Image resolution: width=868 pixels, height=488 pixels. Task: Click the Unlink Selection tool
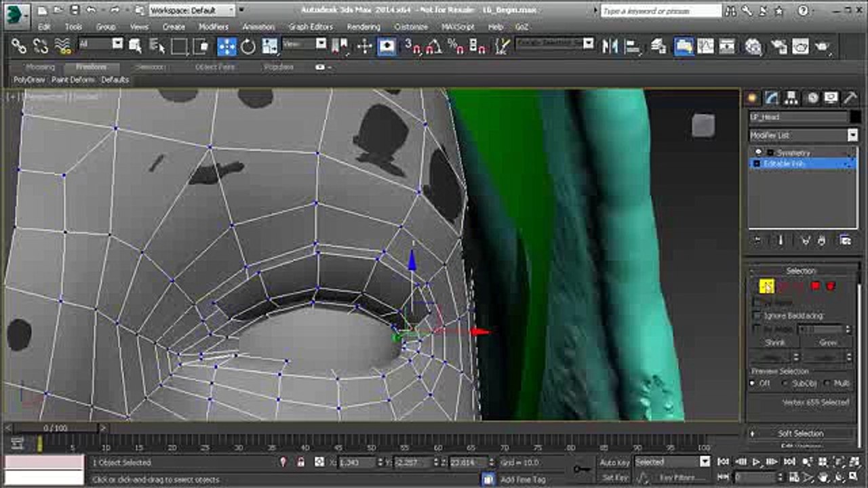point(41,46)
